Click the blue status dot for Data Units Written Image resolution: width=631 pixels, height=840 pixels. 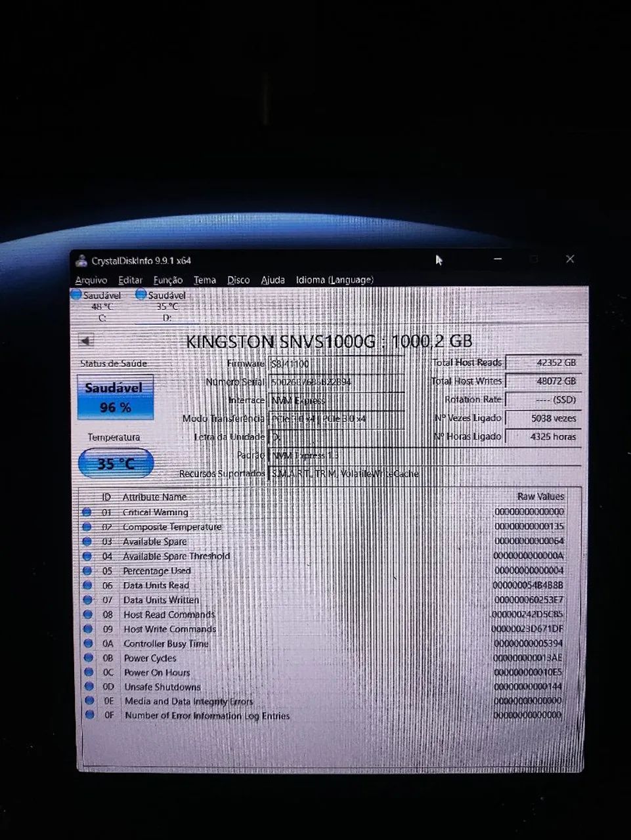(x=87, y=600)
